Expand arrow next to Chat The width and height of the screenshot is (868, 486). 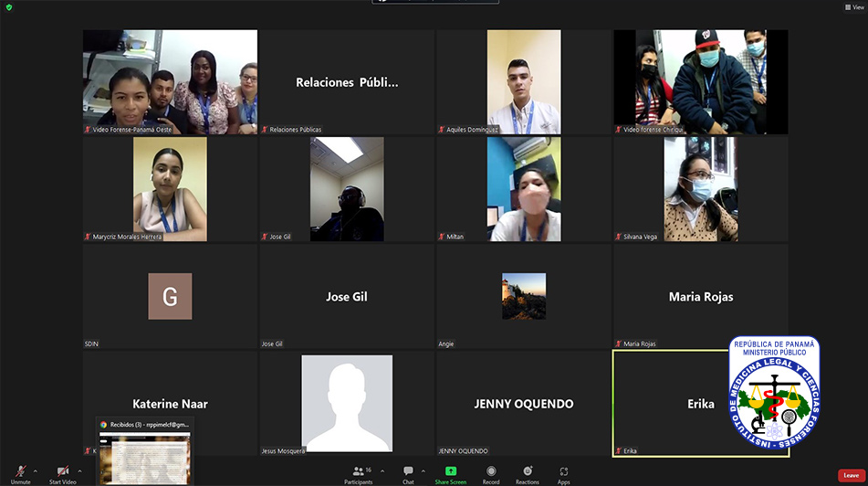tap(424, 471)
